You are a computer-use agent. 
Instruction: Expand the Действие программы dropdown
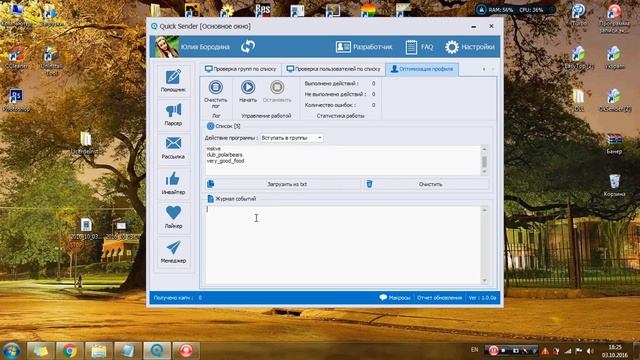point(319,138)
